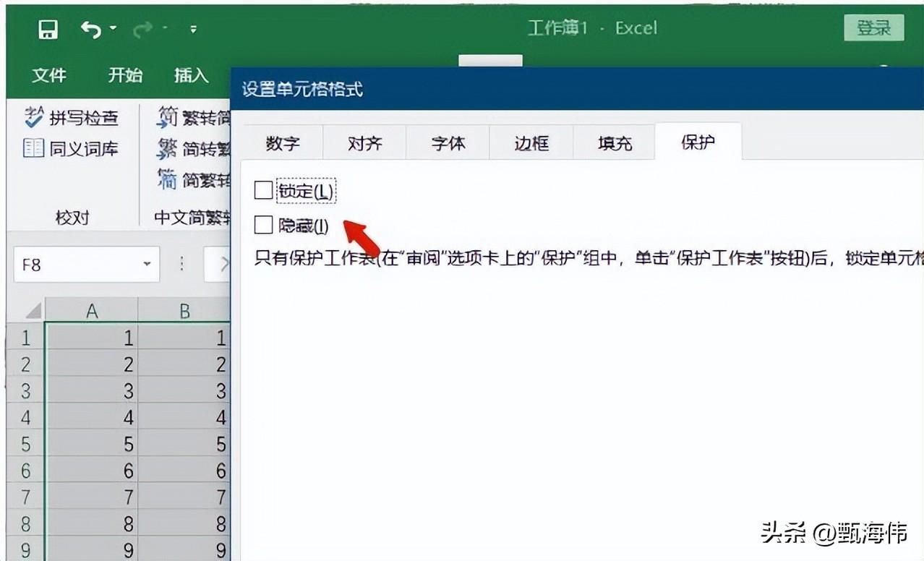The width and height of the screenshot is (924, 561).
Task: Open 同义词库 thesaurus
Action: coord(71,149)
